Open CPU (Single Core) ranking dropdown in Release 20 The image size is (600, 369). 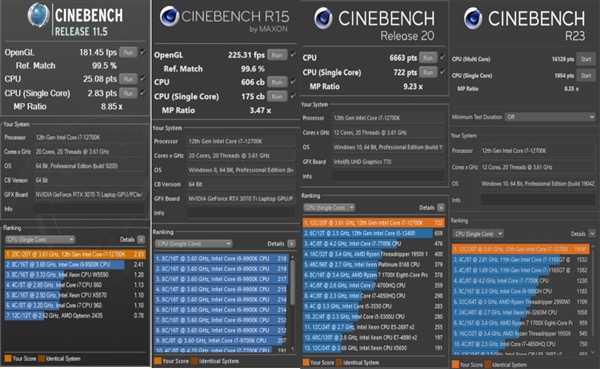click(x=329, y=207)
